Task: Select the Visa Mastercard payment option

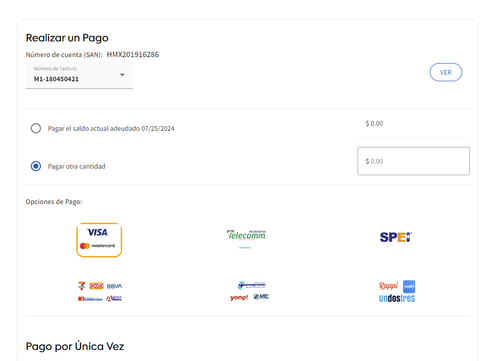Action: pos(99,240)
